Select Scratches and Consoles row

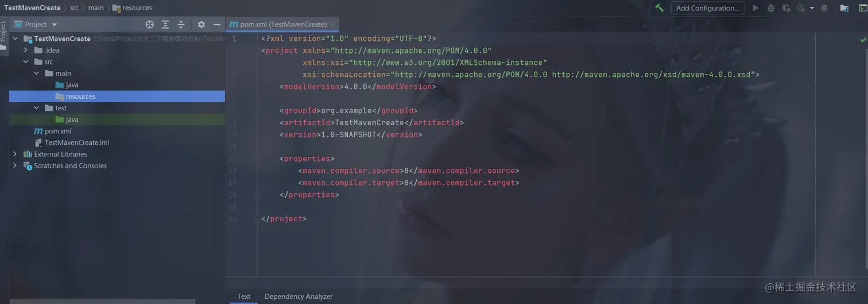(x=117, y=166)
